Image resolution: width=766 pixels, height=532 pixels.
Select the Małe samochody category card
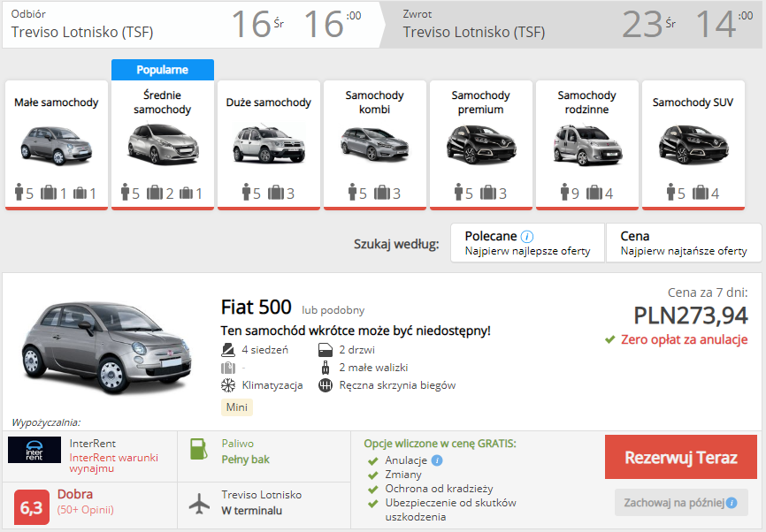tap(57, 146)
